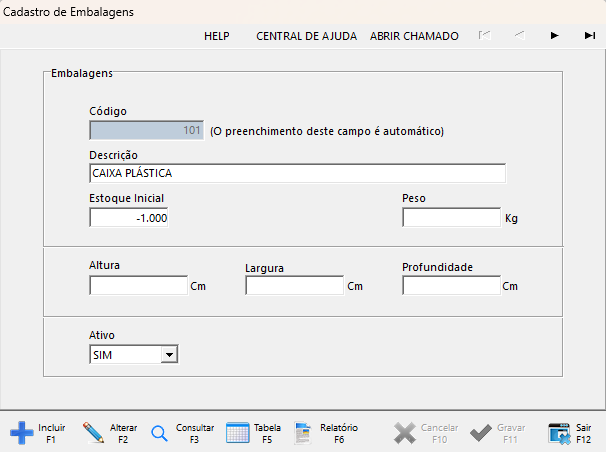Jump to the first record arrow
Viewport: 606px width, 452px height.
pos(484,36)
